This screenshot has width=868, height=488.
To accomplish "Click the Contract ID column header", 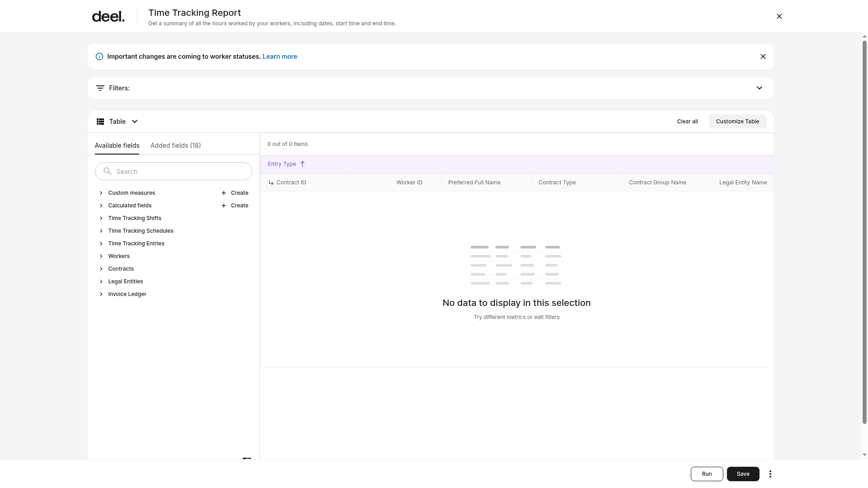I will point(305,183).
